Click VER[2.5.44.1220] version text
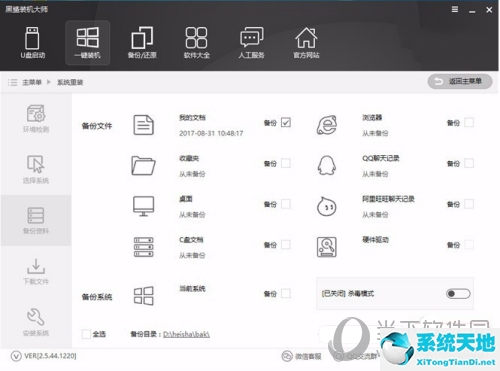Screen dimensions: 500x371 50,356
